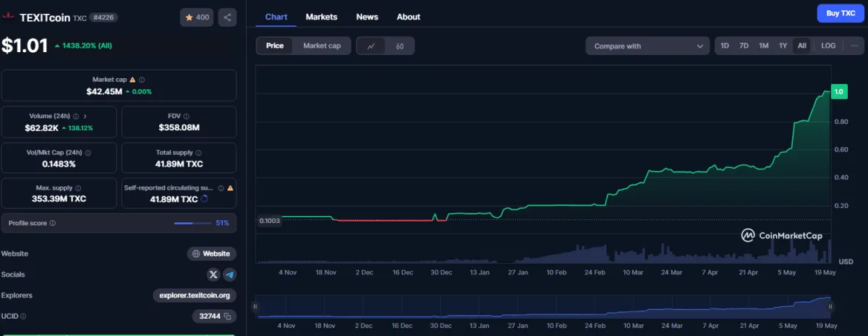This screenshot has width=868, height=336.
Task: Open the Website link button
Action: 212,253
